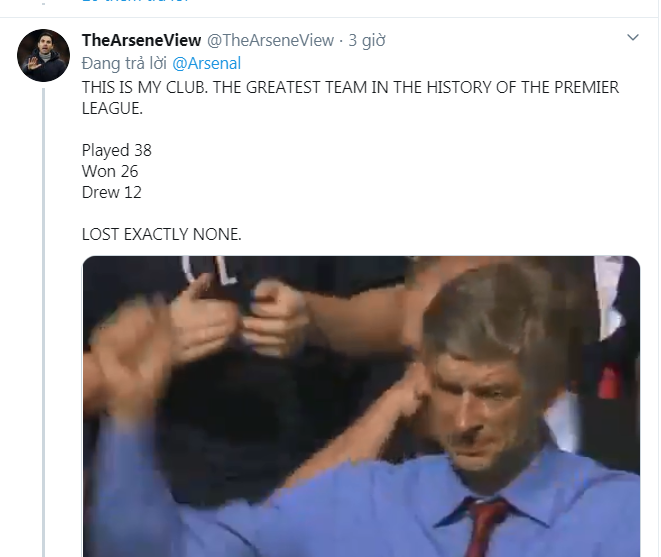Click the TheArseneView display name

click(x=141, y=40)
